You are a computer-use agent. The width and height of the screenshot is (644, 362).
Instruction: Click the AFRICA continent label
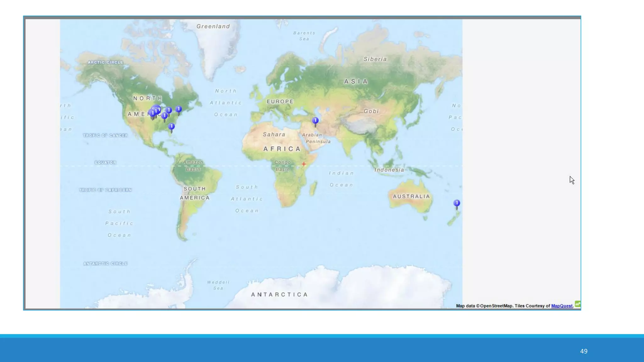(x=282, y=149)
